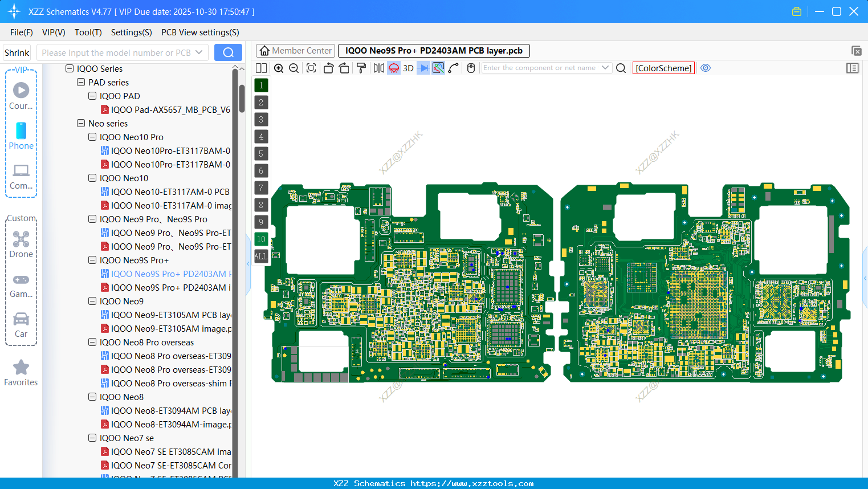This screenshot has height=489, width=868.
Task: Open the Tool(T) menu
Action: (x=88, y=32)
